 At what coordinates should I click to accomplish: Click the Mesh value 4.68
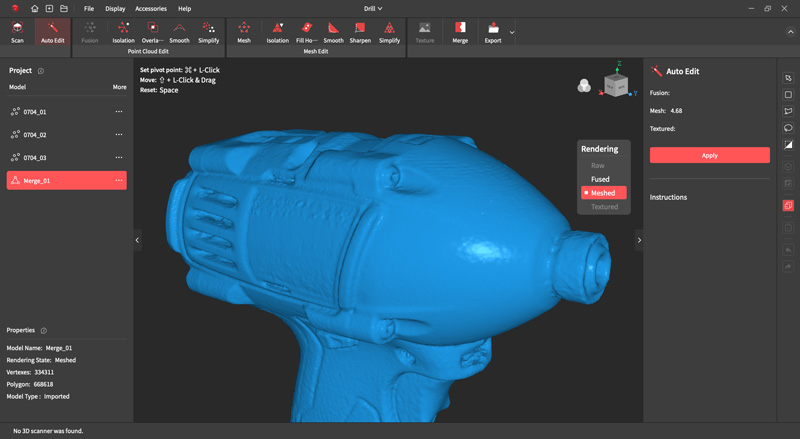click(676, 110)
